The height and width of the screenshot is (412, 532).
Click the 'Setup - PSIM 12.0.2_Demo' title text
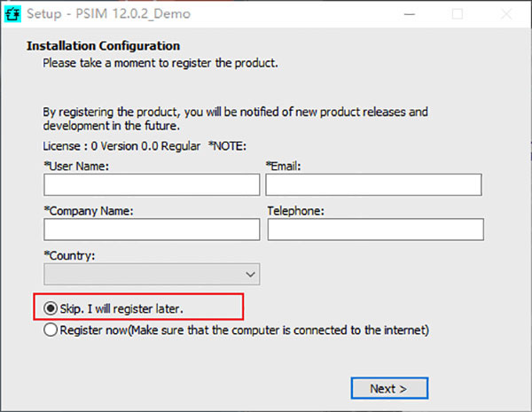[108, 14]
